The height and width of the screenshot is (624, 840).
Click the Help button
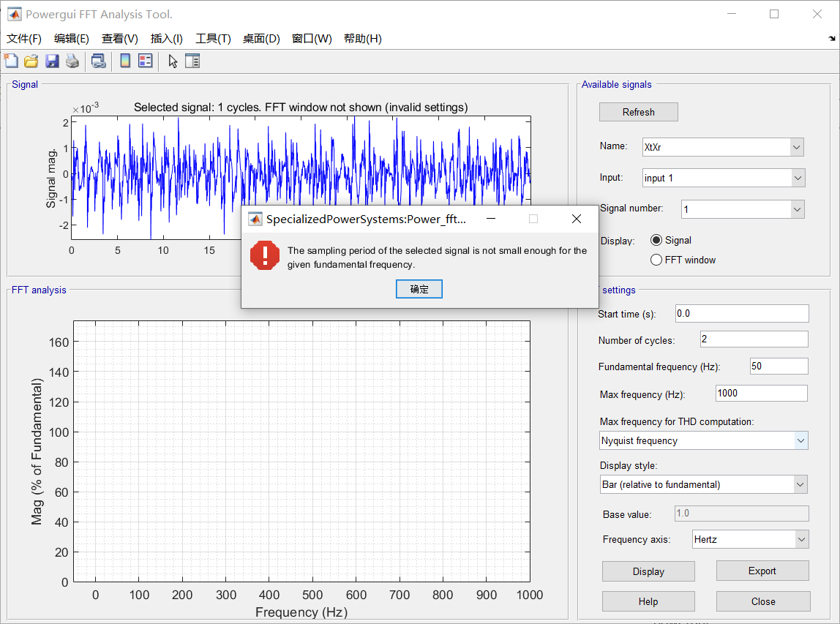648,601
